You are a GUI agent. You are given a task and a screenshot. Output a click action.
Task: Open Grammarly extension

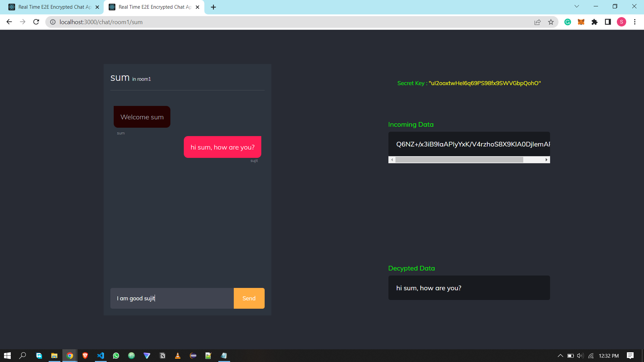click(568, 22)
